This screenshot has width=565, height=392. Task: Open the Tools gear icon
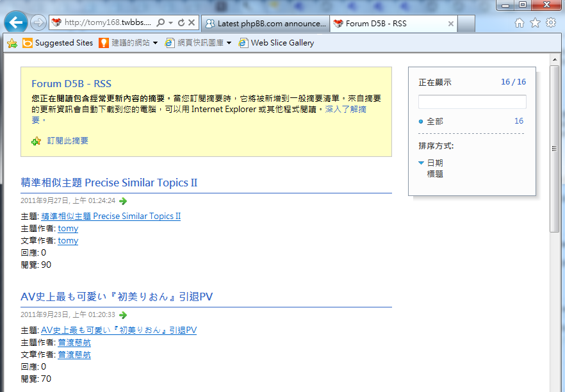(x=550, y=23)
